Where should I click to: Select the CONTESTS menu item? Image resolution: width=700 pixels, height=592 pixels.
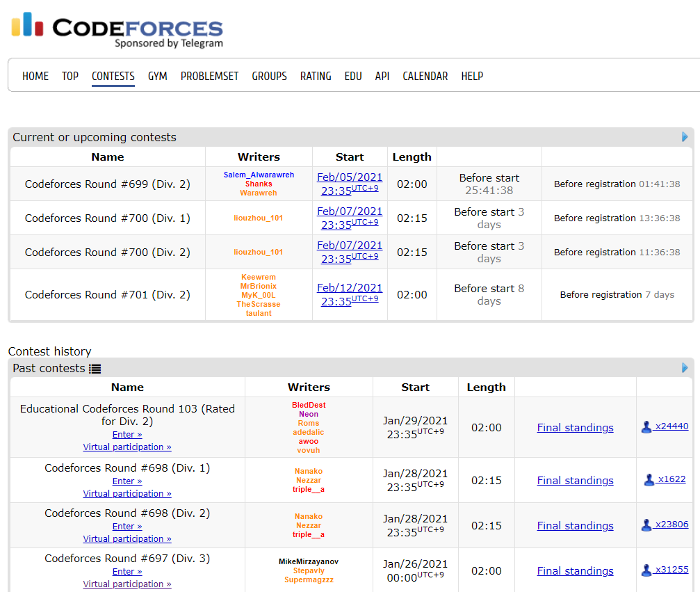pos(113,77)
